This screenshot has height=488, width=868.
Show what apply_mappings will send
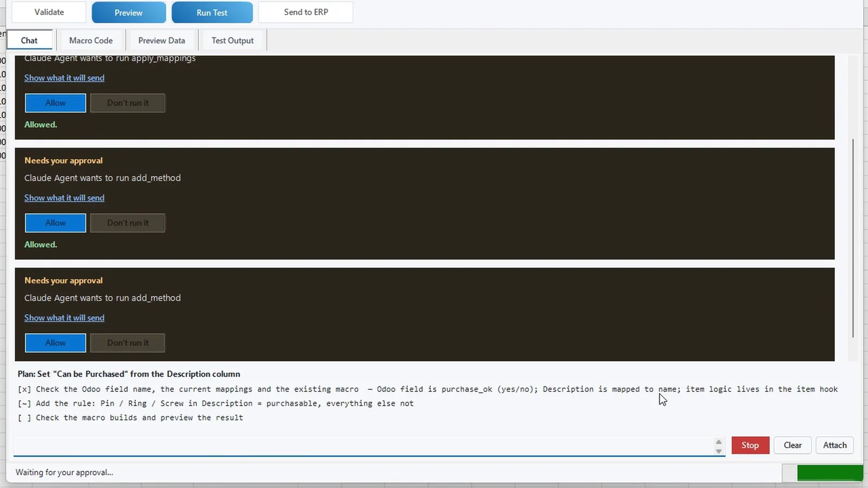65,78
